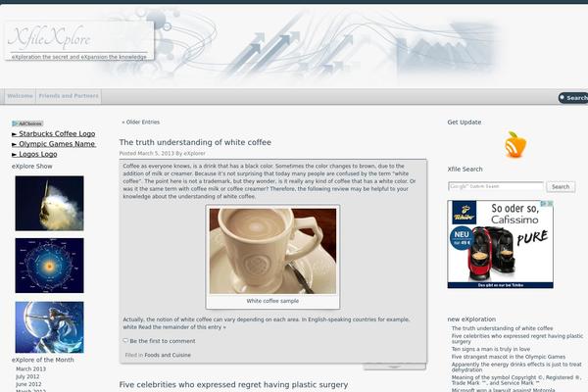Open 'Meaning of the symbol Copyright' link

(517, 380)
